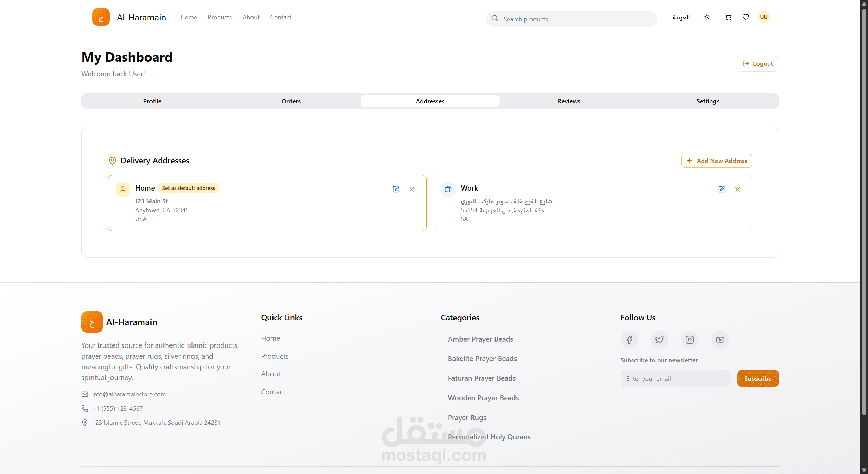Switch language to العربية
868x474 pixels.
click(681, 17)
